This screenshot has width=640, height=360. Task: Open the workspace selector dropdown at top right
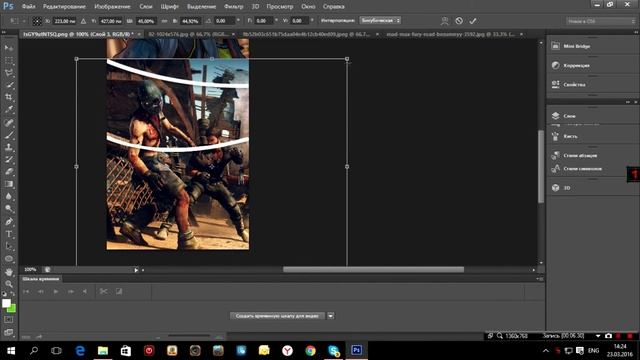600,21
